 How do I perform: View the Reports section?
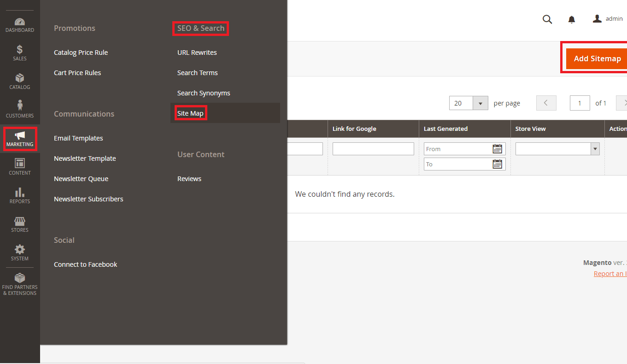20,195
